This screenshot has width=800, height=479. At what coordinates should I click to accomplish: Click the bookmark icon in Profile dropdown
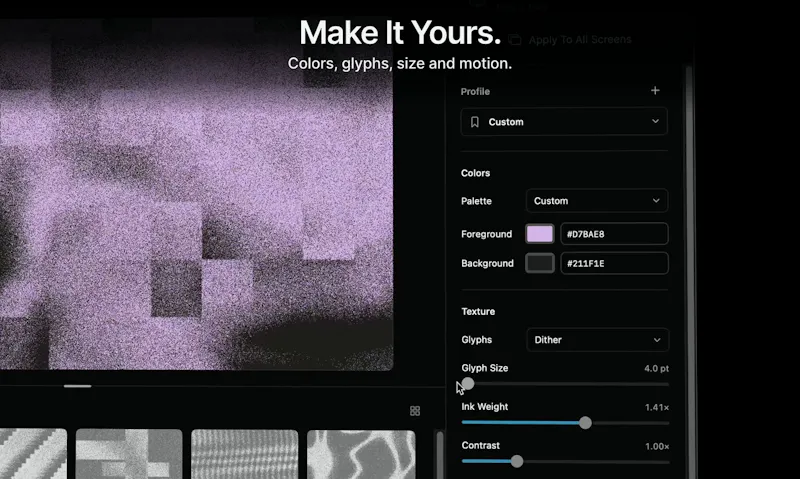tap(474, 122)
